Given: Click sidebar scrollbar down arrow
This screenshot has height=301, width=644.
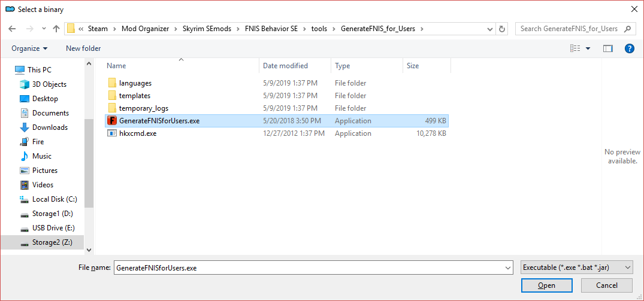Looking at the screenshot, I should coord(89,249).
